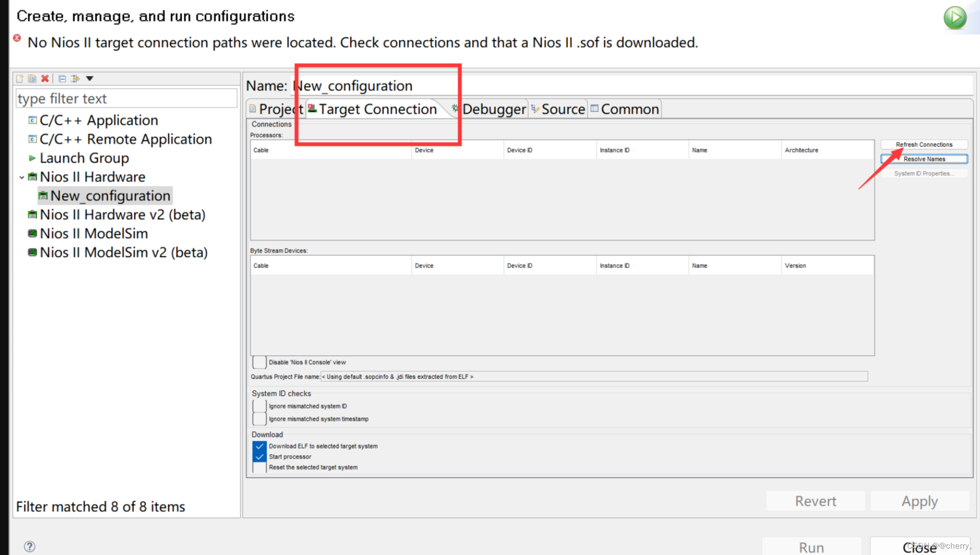
Task: Focus the type filter text field
Action: pyautogui.click(x=126, y=98)
